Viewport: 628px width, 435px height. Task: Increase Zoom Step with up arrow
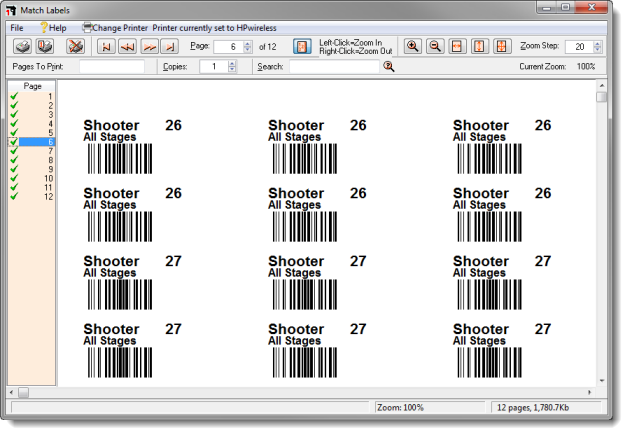pos(597,43)
